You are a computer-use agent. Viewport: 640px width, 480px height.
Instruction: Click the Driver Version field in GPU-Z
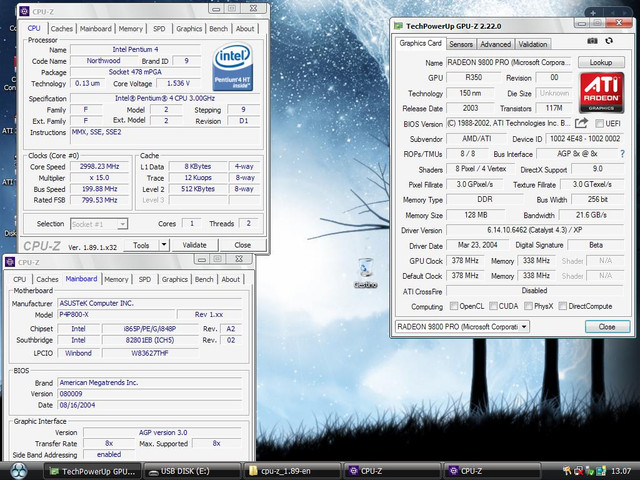click(534, 230)
